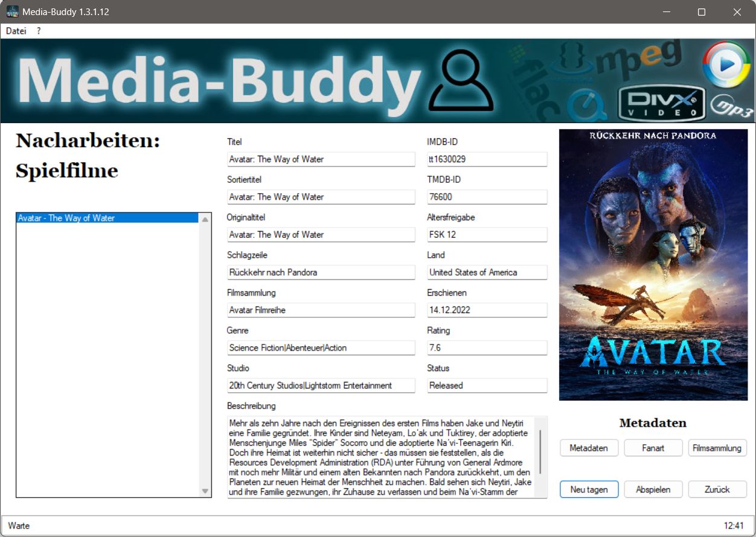This screenshot has width=756, height=537.
Task: Click into the Schlagzeile field
Action: tap(321, 272)
